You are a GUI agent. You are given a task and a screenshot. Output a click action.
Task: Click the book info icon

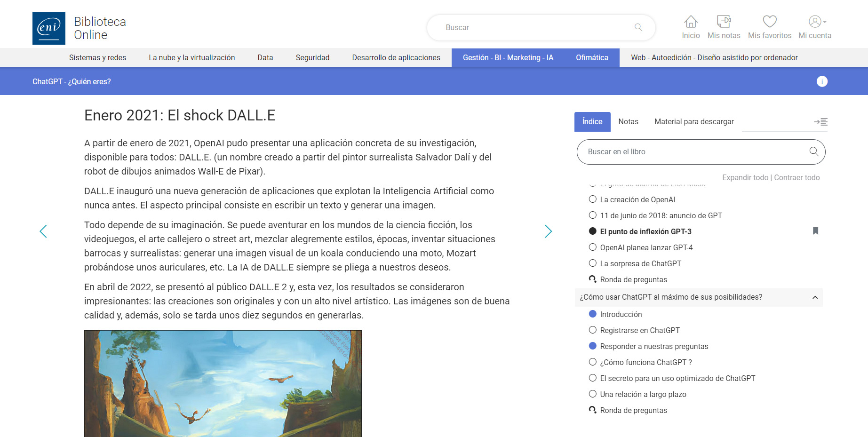coord(822,81)
